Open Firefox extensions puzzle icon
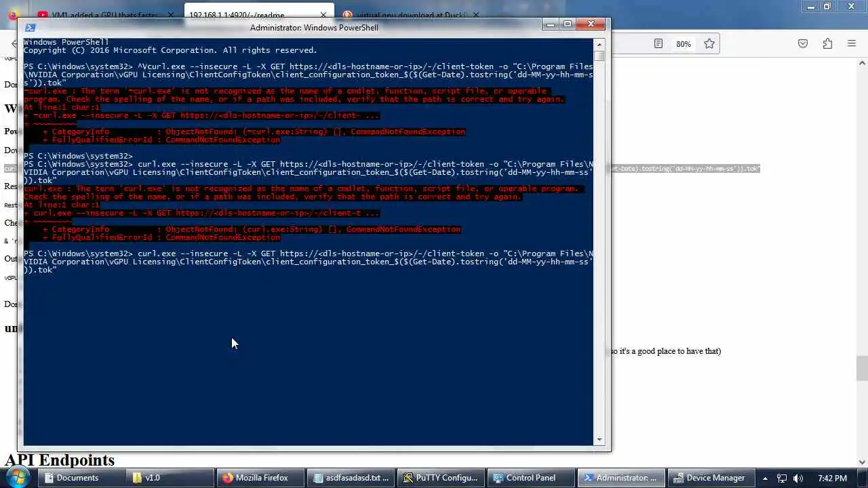Screen dimensions: 868x488 tap(827, 44)
